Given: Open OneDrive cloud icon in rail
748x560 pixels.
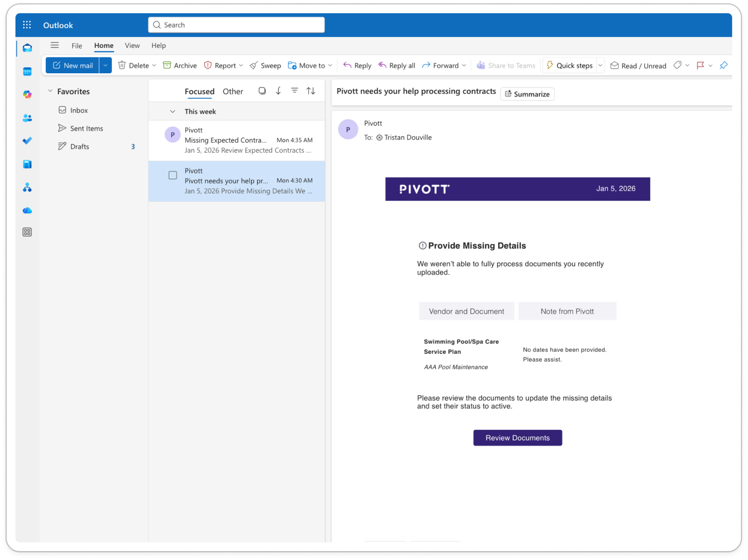Looking at the screenshot, I should [x=27, y=211].
